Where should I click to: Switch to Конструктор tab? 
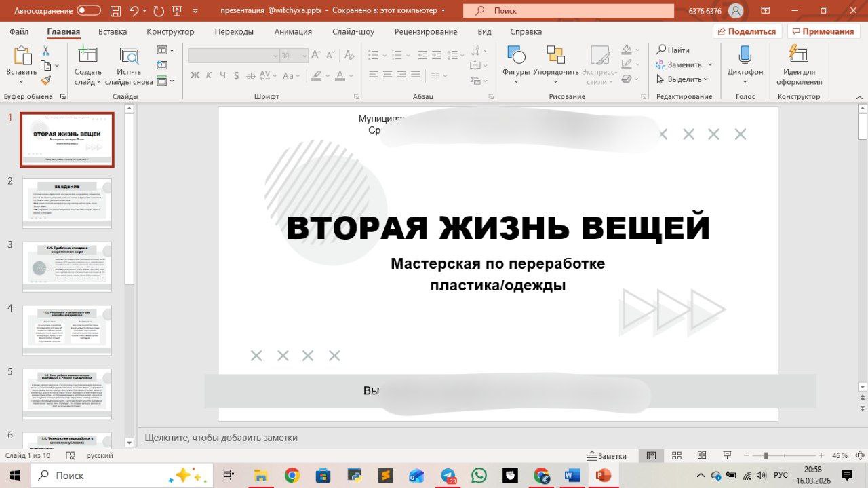pos(170,31)
